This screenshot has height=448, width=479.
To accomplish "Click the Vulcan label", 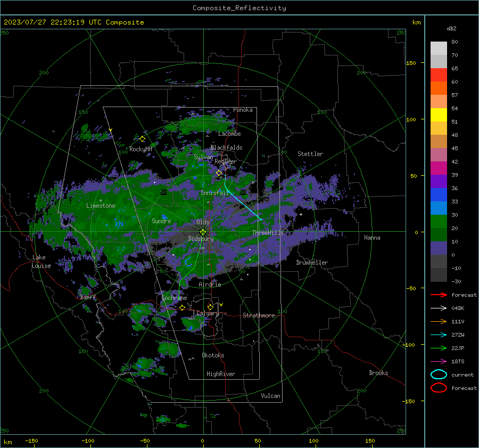I will pyautogui.click(x=270, y=396).
